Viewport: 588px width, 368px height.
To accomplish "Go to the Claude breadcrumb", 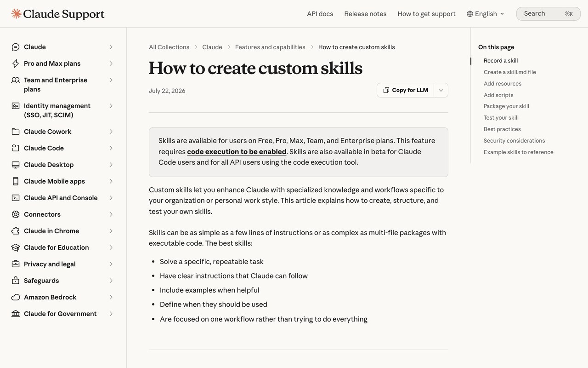I will [212, 47].
